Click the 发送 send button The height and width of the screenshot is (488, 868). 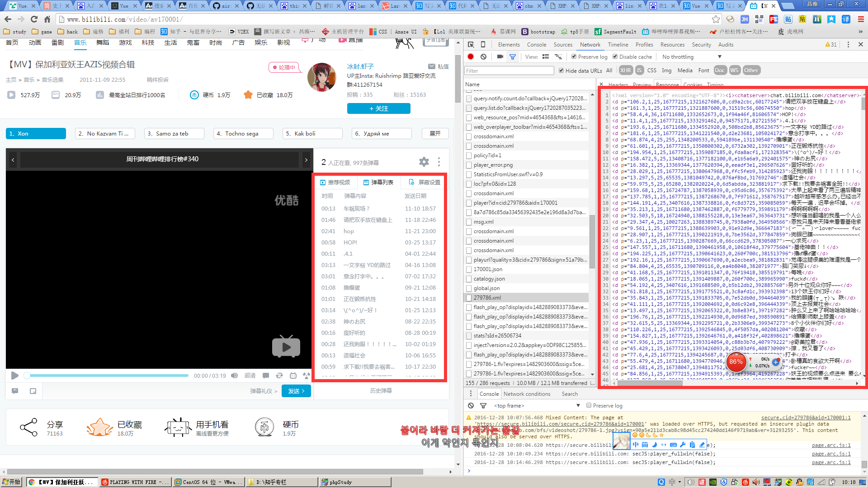pyautogui.click(x=296, y=391)
